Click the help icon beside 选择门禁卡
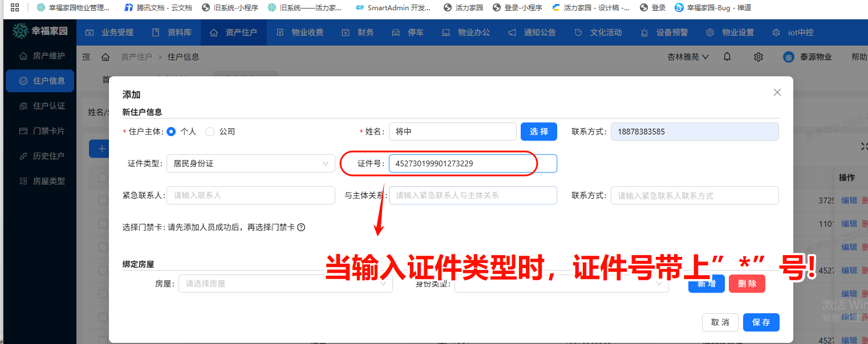This screenshot has height=344, width=868. tap(301, 227)
